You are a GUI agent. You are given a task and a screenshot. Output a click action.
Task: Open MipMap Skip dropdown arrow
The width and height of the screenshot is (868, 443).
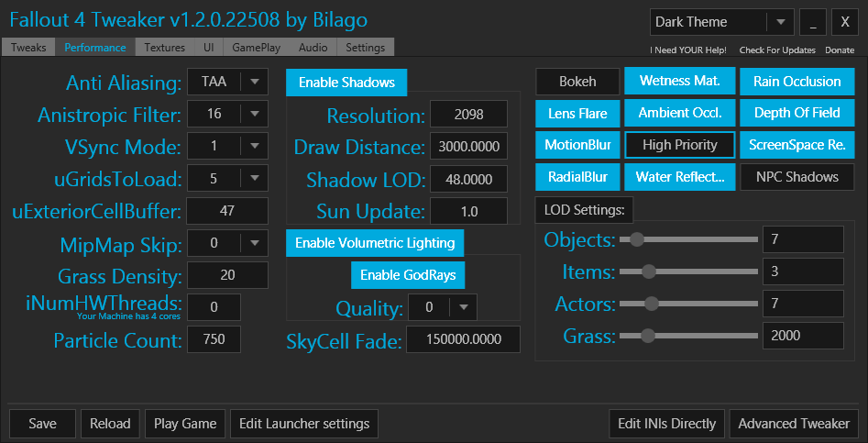pos(255,242)
